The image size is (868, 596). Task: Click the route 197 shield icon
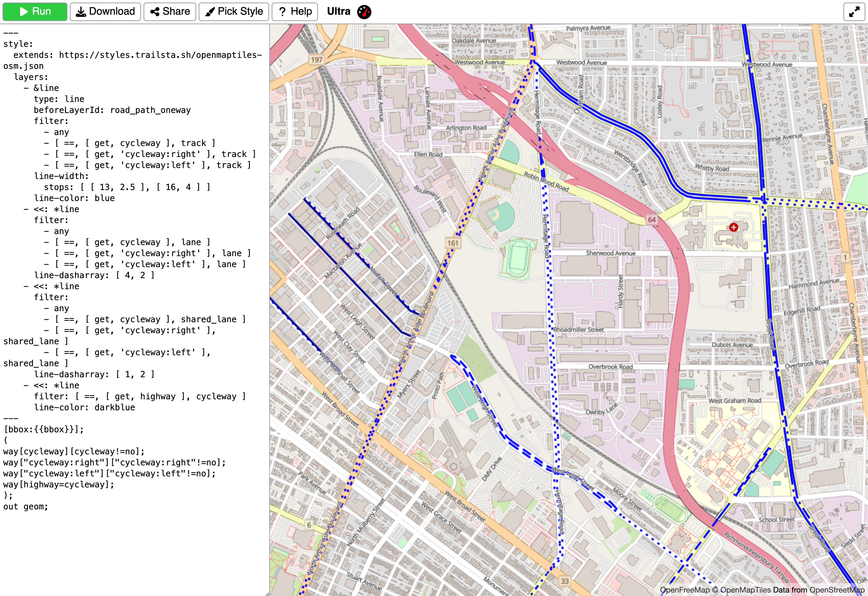click(316, 60)
